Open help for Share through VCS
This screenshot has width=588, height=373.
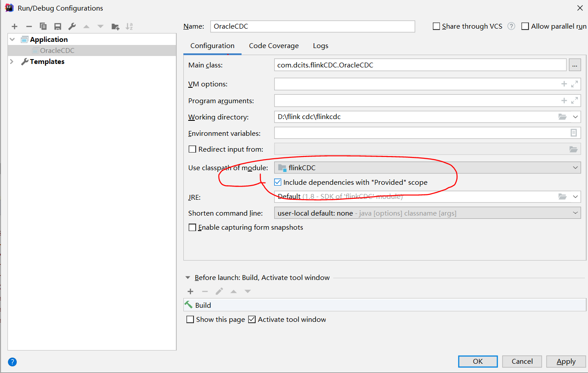tap(511, 26)
